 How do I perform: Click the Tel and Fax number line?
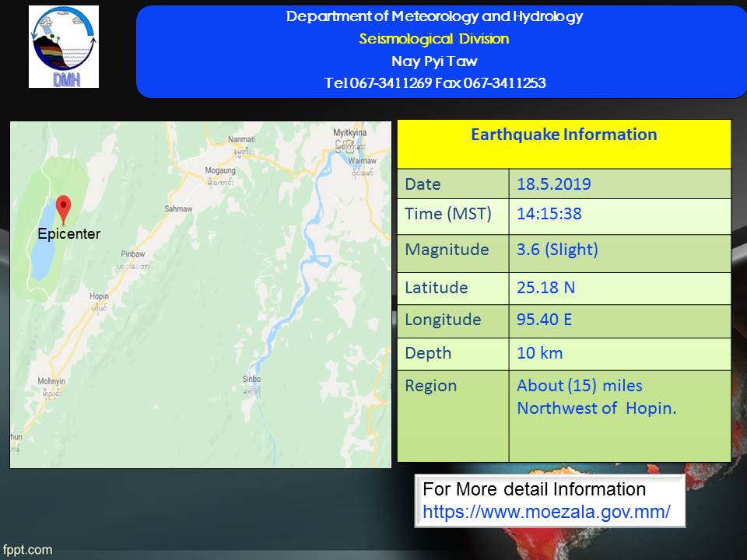434,83
